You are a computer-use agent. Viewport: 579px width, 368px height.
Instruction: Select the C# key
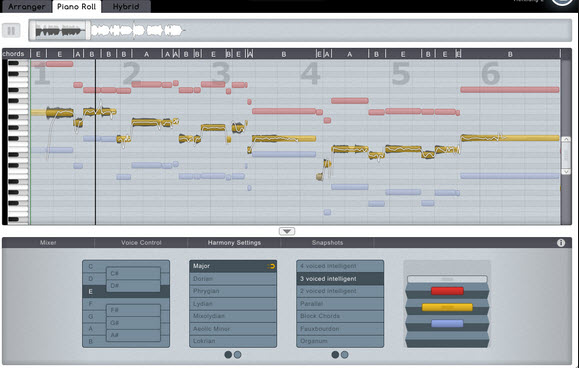click(x=133, y=274)
